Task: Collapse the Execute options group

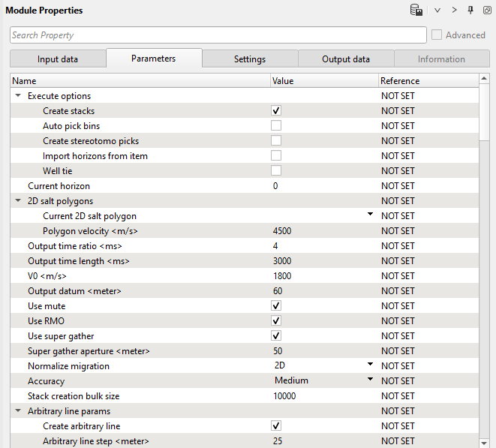Action: [x=18, y=96]
